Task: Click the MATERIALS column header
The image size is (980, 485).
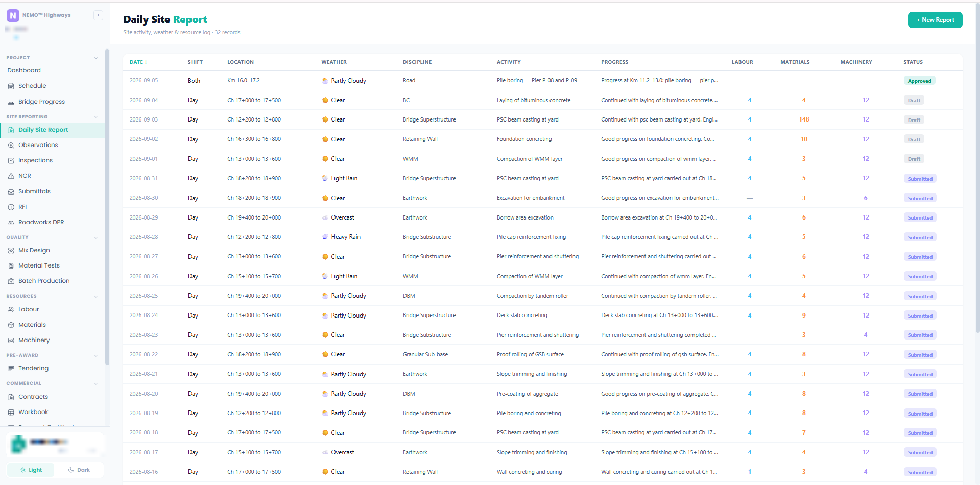Action: (795, 62)
